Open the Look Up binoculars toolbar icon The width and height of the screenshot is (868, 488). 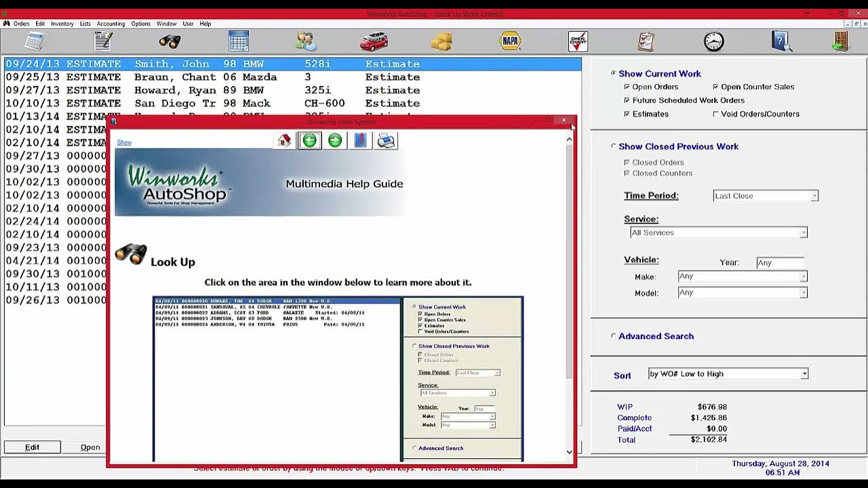click(170, 41)
